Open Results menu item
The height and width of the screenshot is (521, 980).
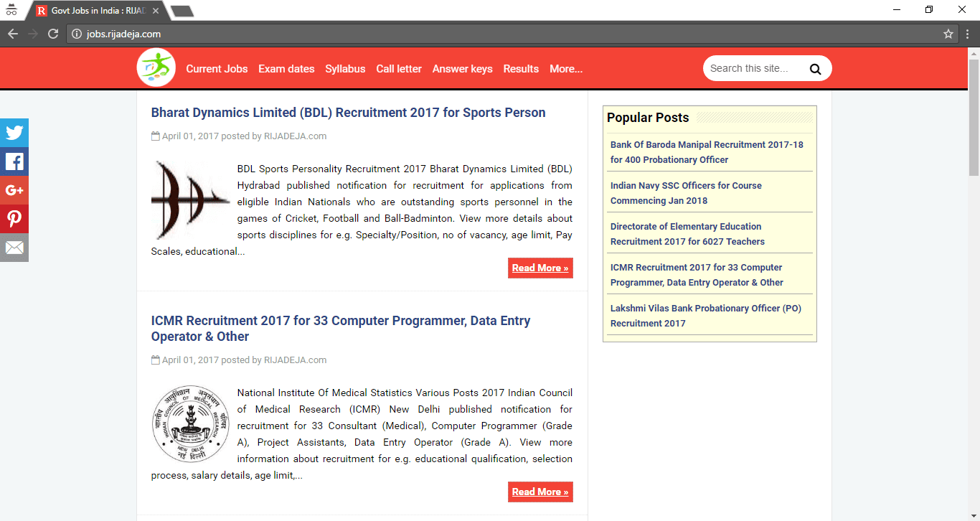point(521,69)
